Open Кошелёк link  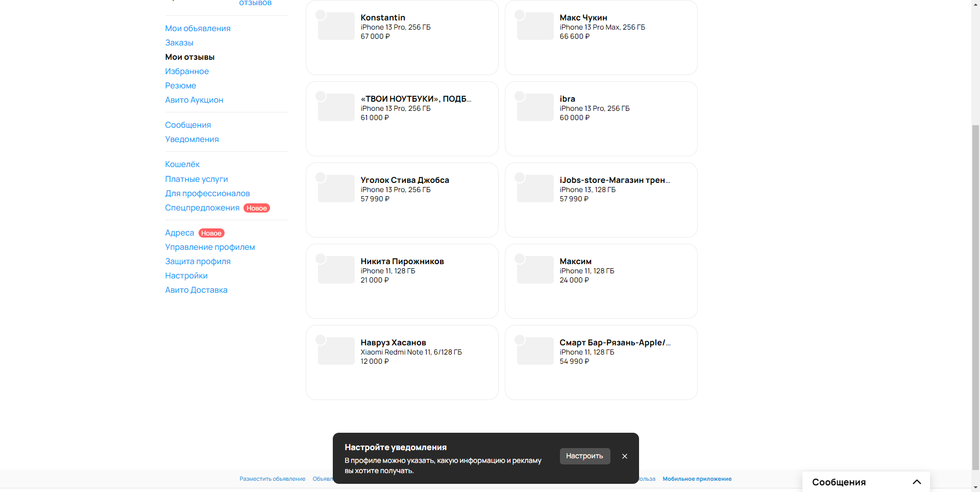(x=182, y=164)
